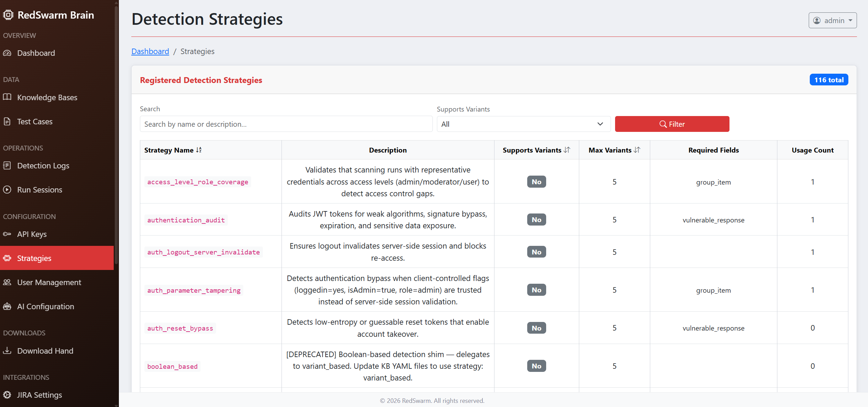This screenshot has width=868, height=407.
Task: Expand the Supports Variants column sort control
Action: (x=567, y=150)
